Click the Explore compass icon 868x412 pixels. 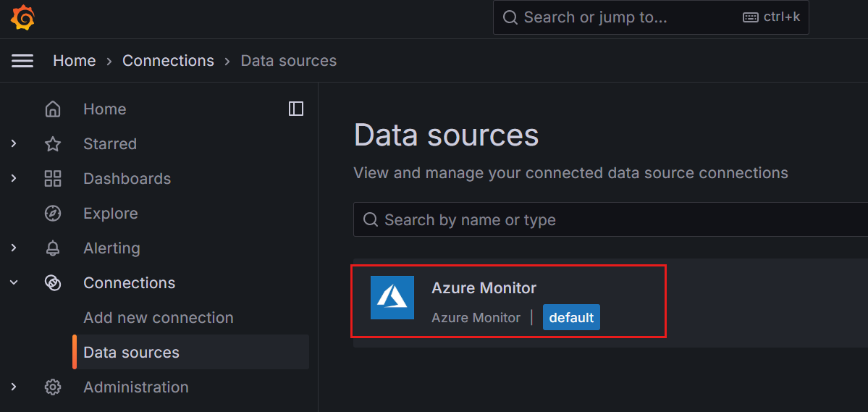click(53, 213)
